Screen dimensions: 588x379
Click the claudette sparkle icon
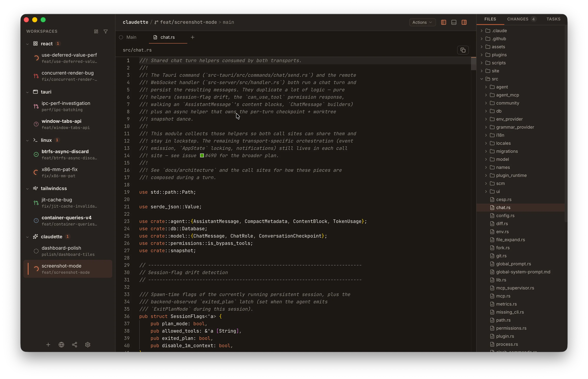point(35,236)
